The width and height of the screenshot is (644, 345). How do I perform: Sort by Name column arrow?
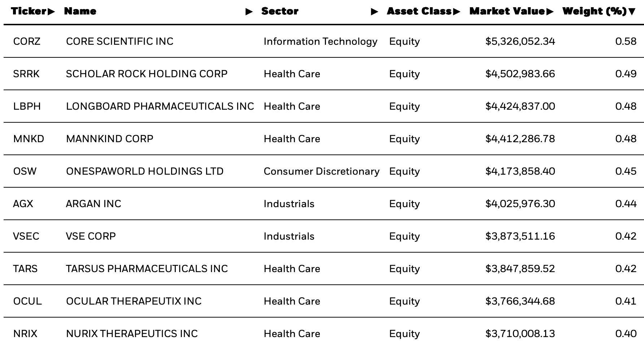click(x=249, y=12)
